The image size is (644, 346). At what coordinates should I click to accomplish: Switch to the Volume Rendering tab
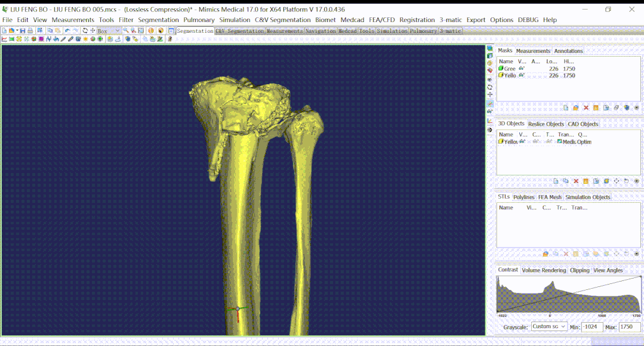(x=543, y=270)
